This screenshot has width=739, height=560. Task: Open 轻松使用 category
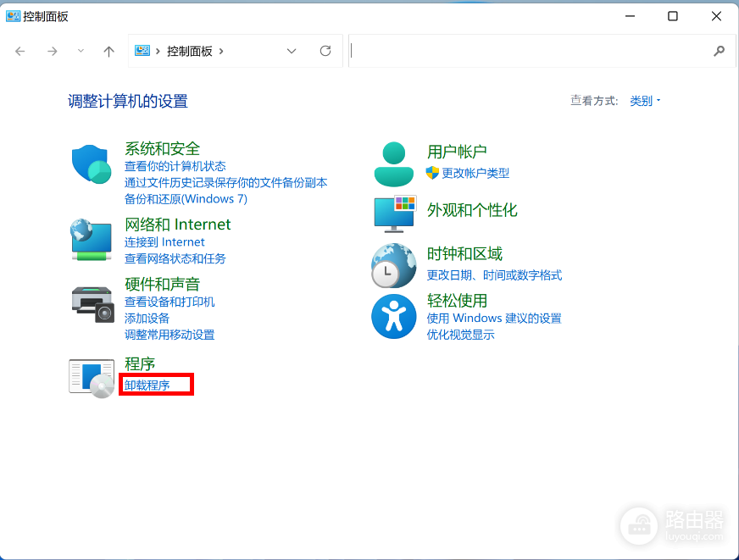click(457, 301)
